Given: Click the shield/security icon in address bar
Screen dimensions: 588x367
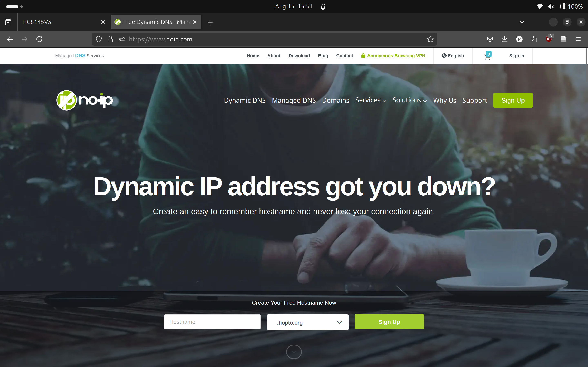Looking at the screenshot, I should point(99,39).
